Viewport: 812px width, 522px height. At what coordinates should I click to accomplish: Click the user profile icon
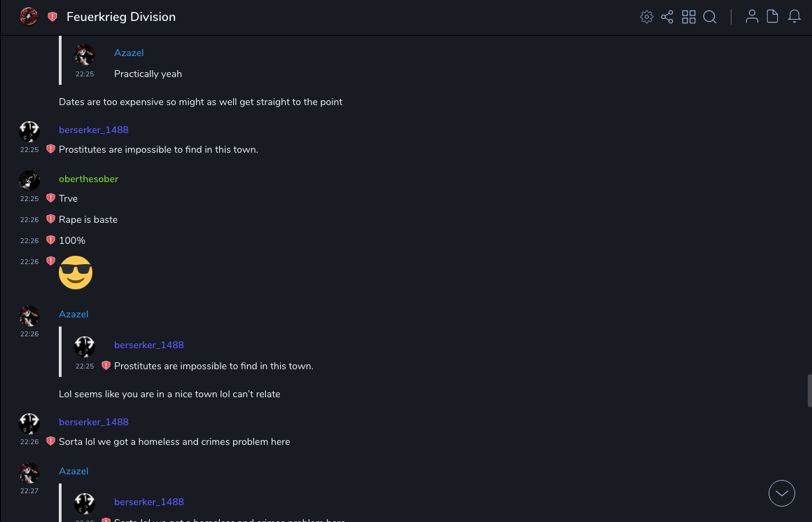click(x=752, y=17)
